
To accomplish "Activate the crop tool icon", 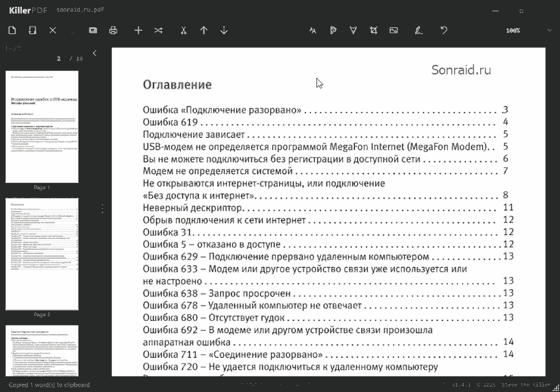I will pyautogui.click(x=374, y=30).
